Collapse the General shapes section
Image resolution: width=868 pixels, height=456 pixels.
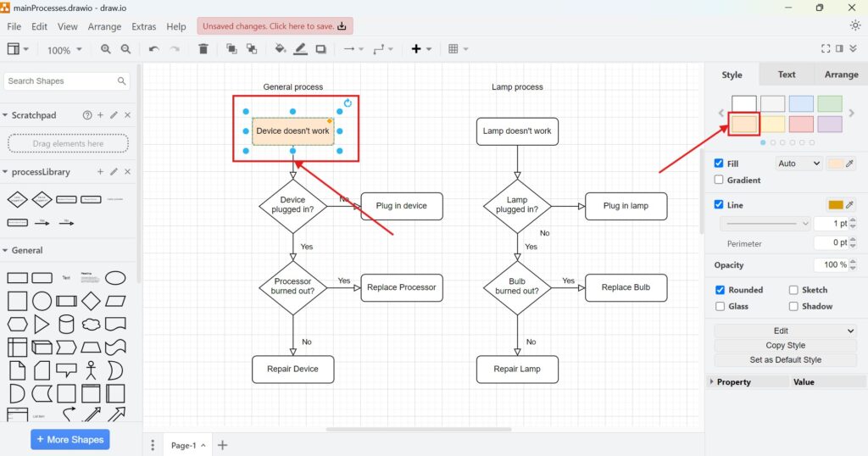(7, 250)
